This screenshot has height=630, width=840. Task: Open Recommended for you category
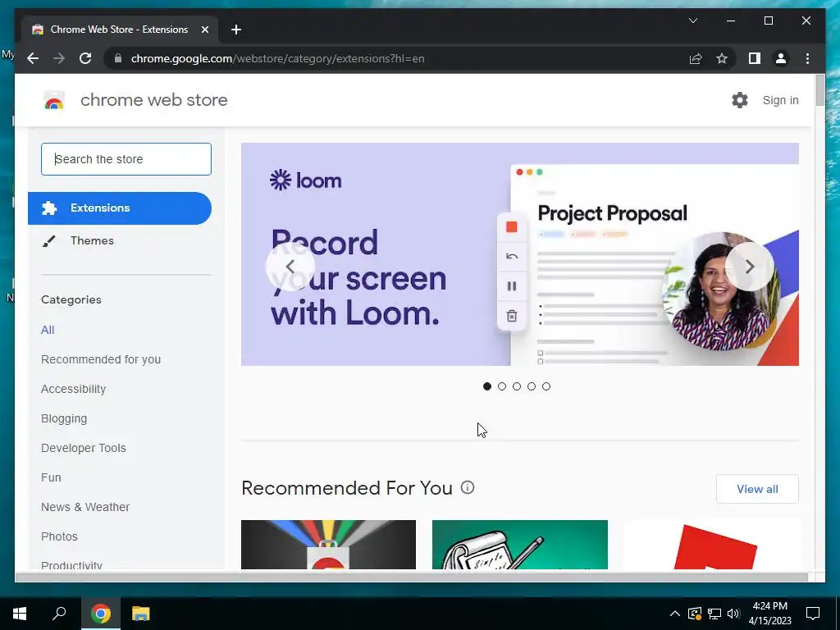point(101,359)
